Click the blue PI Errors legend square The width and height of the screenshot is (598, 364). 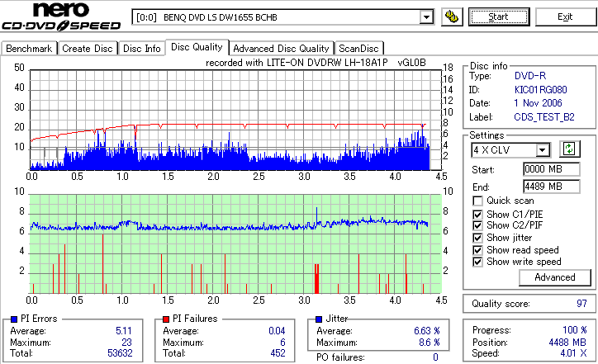14,319
